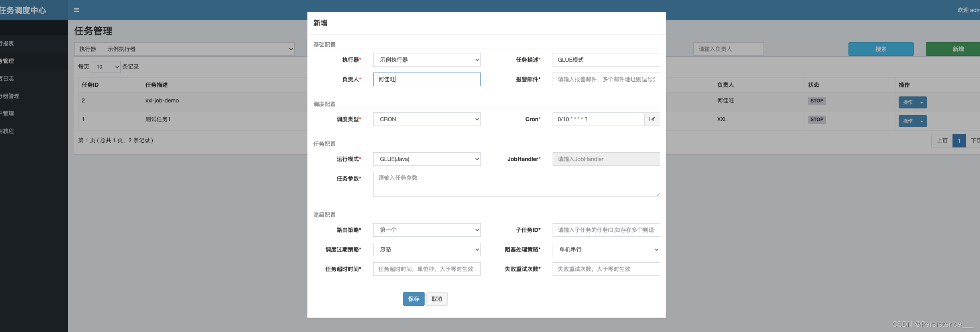Click the 新增 dialog title
This screenshot has height=332, width=980.
click(x=320, y=23)
